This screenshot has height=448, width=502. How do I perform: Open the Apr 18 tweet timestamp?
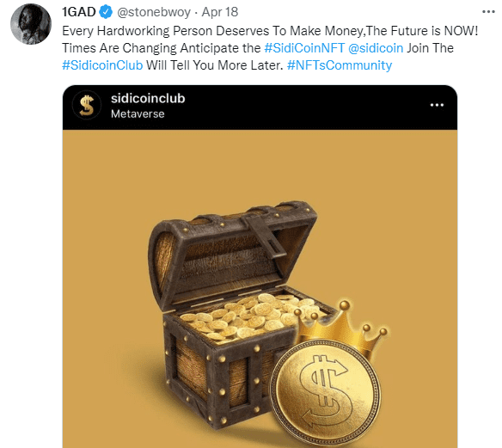[220, 12]
